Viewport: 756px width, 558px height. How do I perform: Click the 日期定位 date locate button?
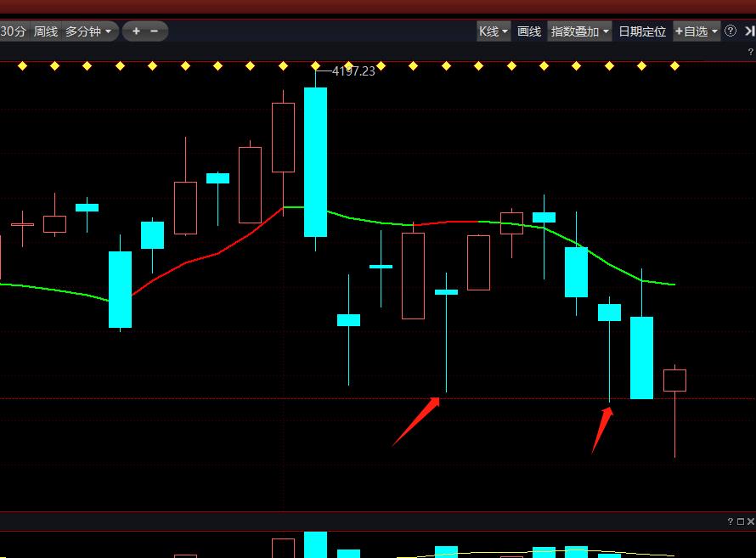pos(642,31)
